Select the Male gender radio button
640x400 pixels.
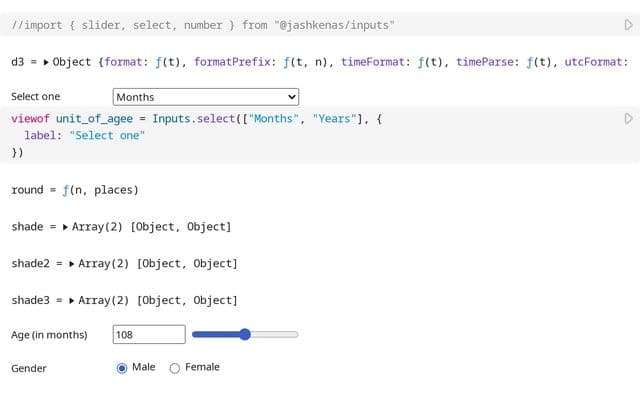click(x=122, y=368)
